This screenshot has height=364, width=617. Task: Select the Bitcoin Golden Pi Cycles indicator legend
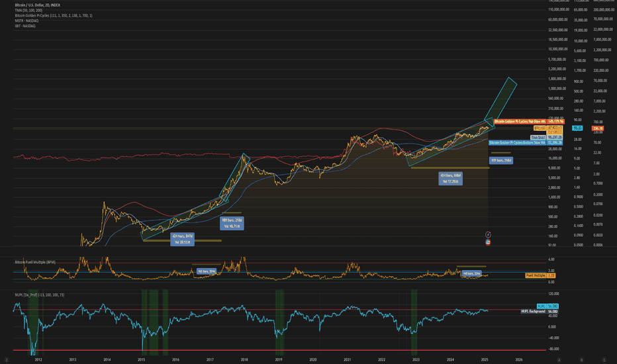point(54,15)
